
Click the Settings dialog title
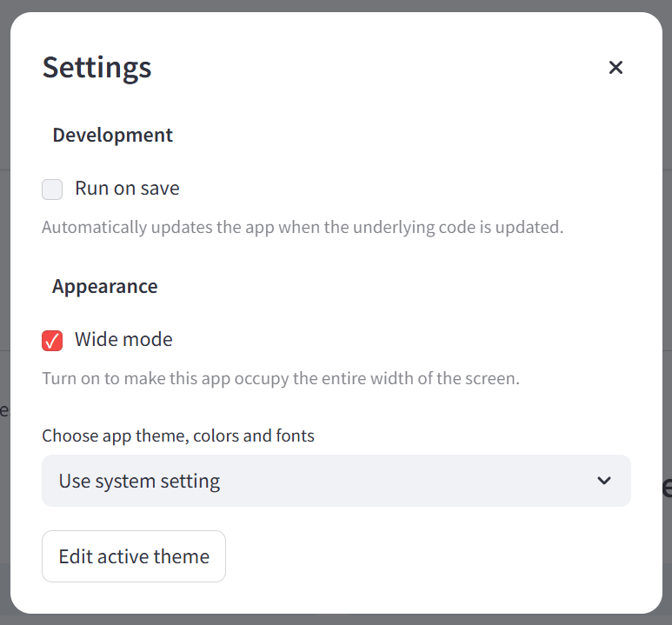pyautogui.click(x=96, y=68)
